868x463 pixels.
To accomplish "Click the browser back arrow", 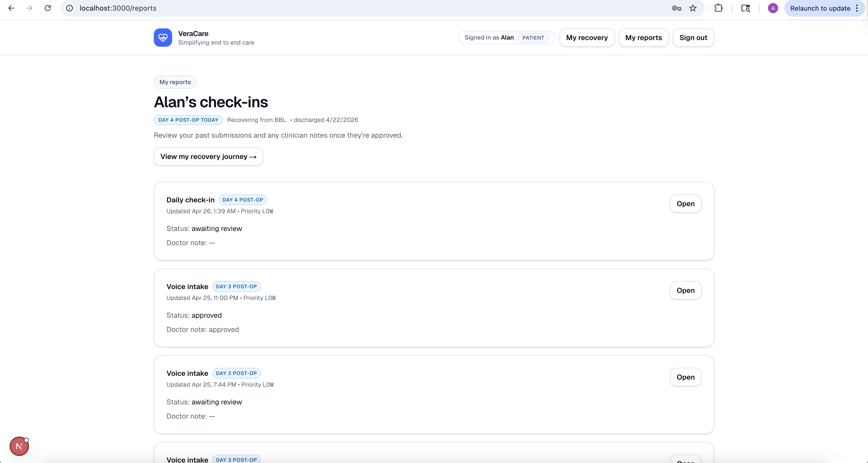I will tap(11, 8).
